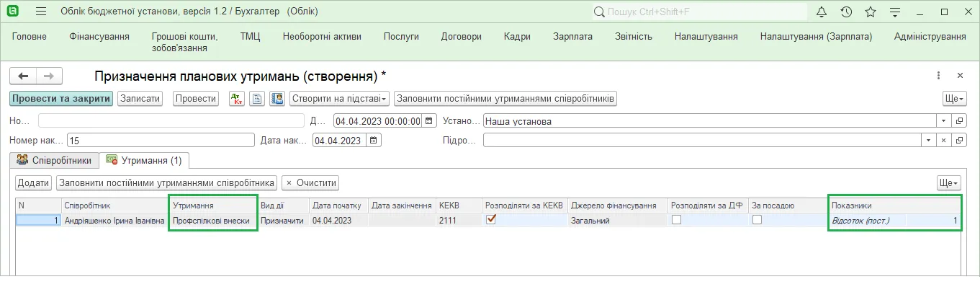Open the Підрозділ record via open icon
980x287 pixels.
coord(959,141)
